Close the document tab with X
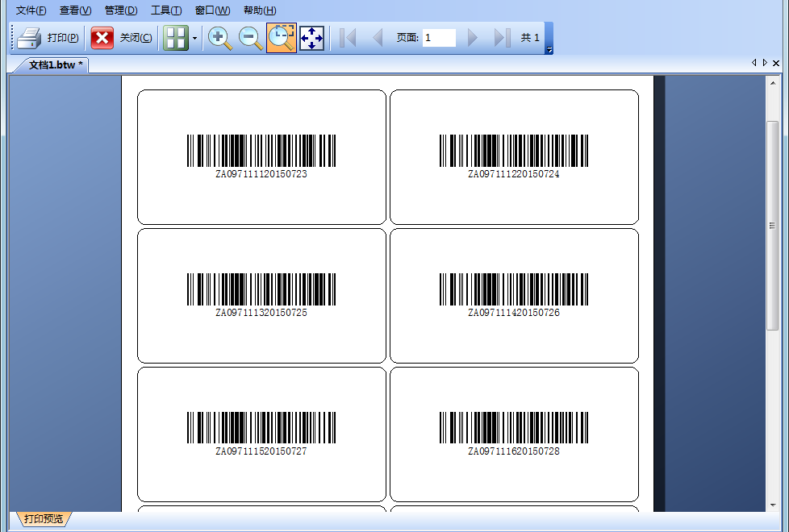Viewport: 789px width, 532px height. [776, 63]
